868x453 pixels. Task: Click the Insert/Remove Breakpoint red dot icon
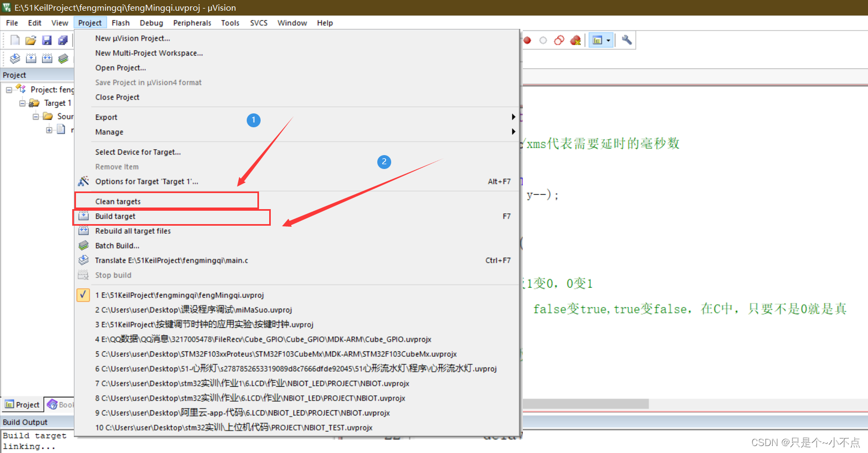[527, 40]
